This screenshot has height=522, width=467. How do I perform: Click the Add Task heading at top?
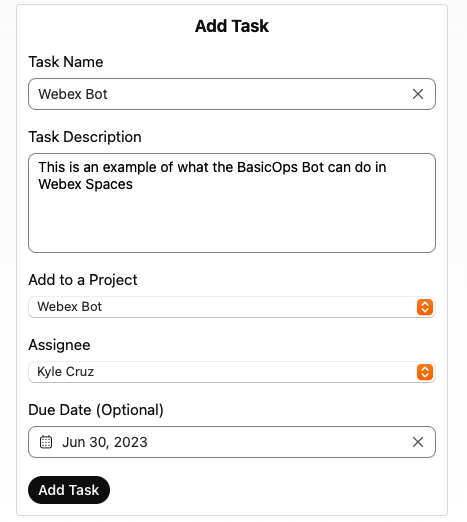coord(232,26)
